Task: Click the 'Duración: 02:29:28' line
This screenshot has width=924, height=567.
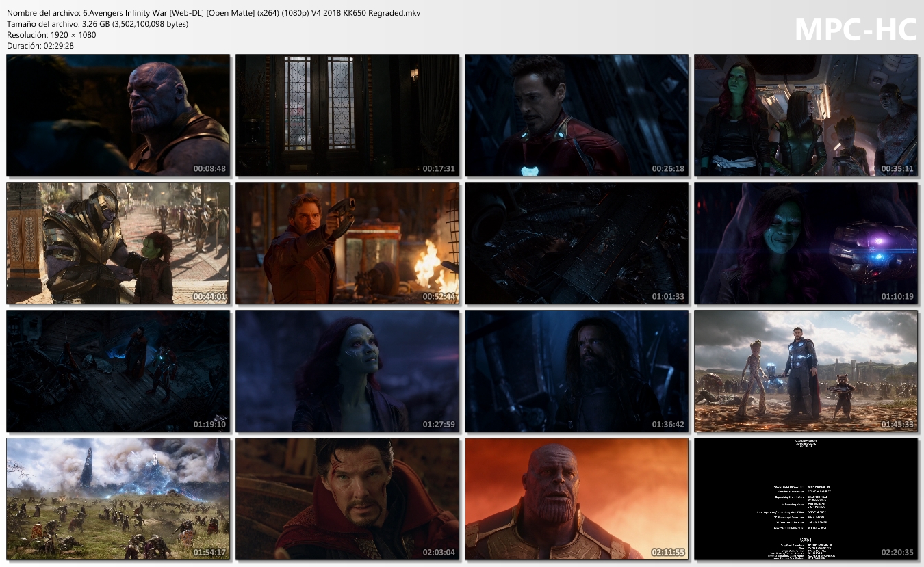Action: click(x=40, y=46)
